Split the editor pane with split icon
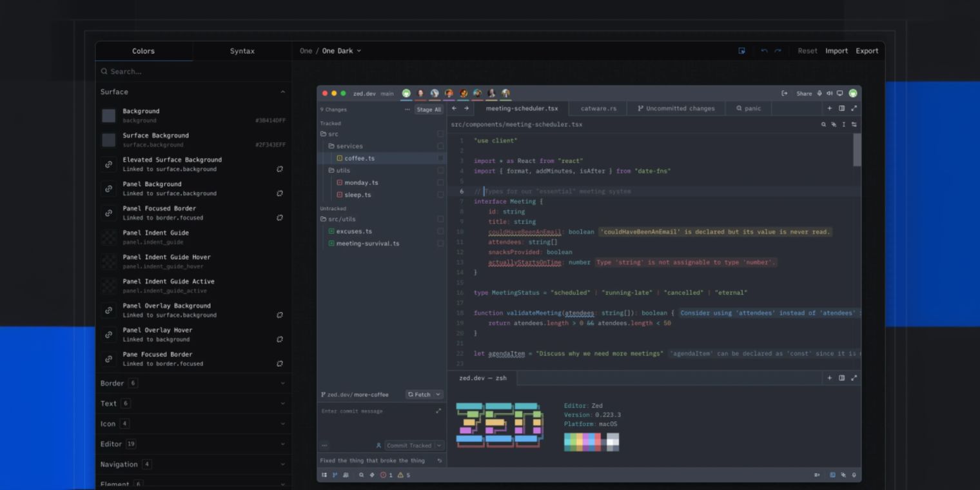The width and height of the screenshot is (980, 490). [841, 108]
